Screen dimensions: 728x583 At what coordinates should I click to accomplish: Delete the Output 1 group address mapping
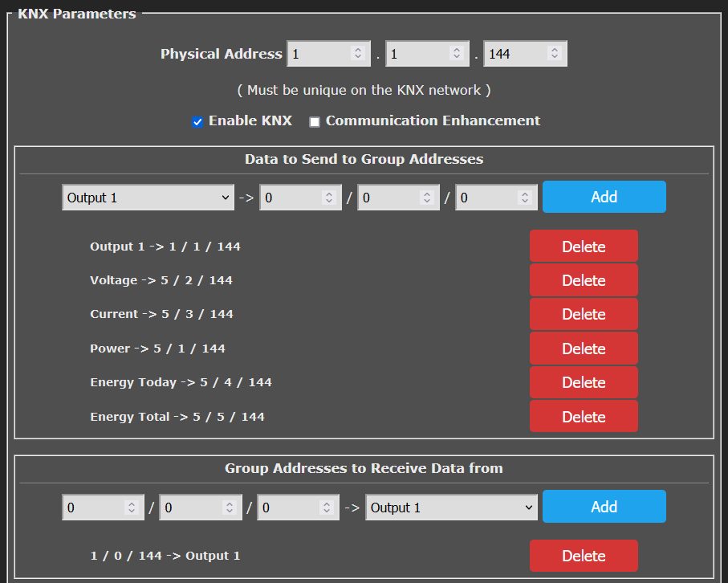tap(584, 246)
